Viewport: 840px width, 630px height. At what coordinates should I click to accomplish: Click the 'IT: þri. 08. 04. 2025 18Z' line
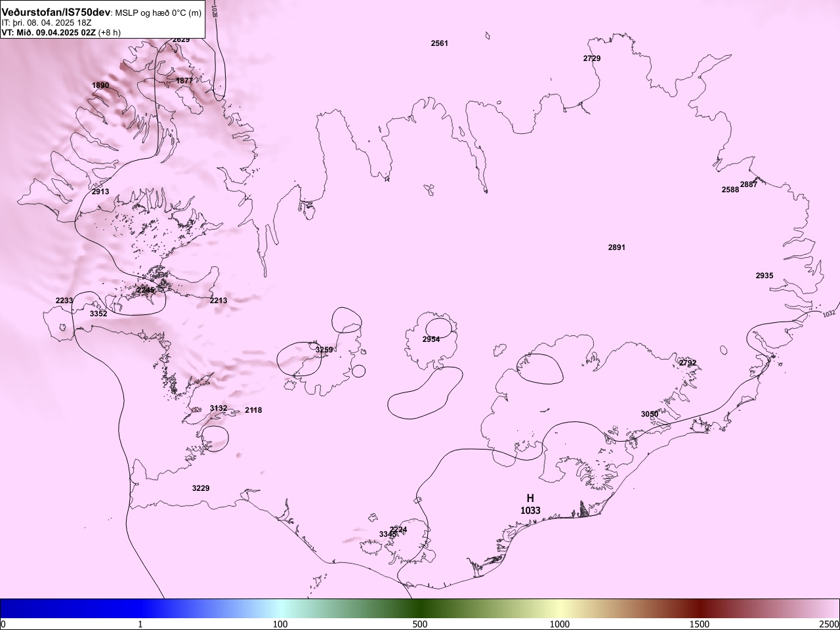tap(46, 22)
